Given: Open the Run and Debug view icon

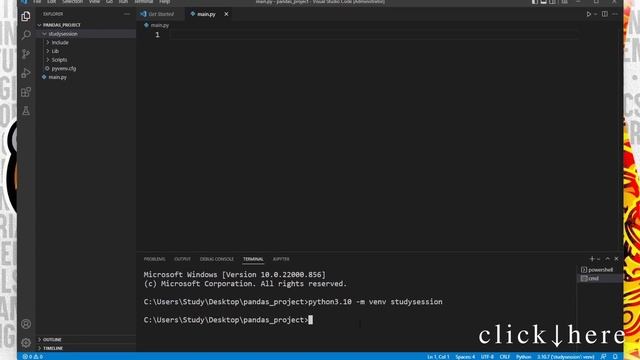Looking at the screenshot, I should [x=26, y=73].
